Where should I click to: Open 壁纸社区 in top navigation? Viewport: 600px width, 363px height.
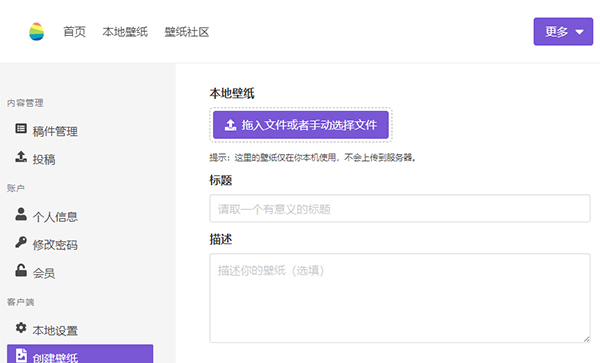pos(187,32)
